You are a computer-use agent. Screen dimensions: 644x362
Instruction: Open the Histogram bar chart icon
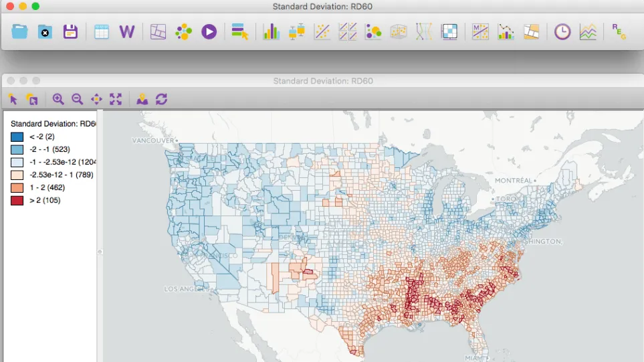[x=271, y=31]
